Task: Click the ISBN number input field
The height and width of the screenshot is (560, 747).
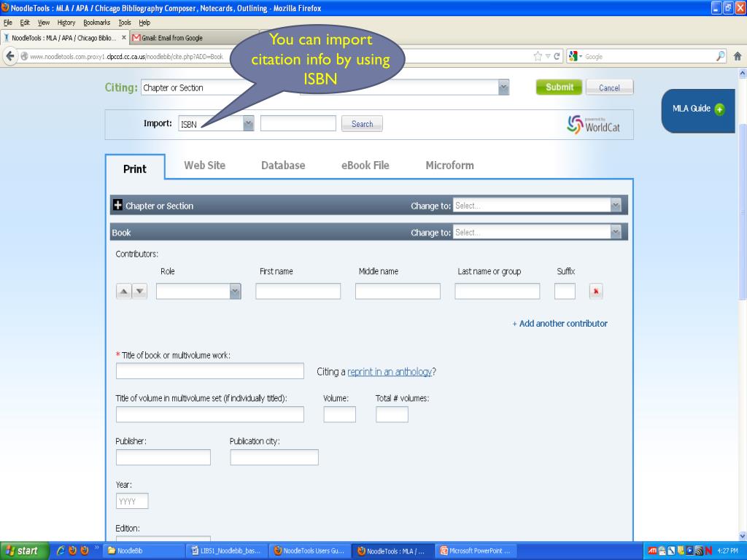Action: tap(298, 123)
